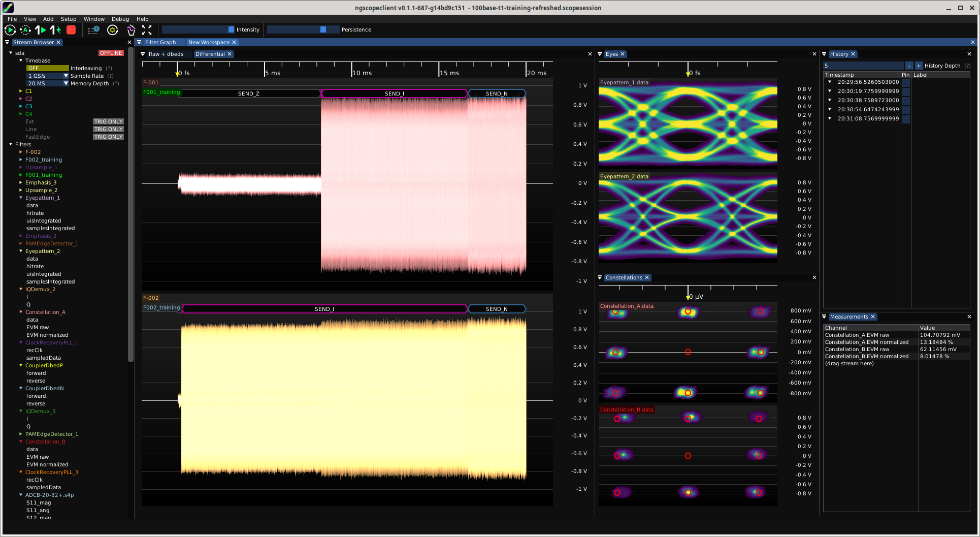This screenshot has width=980, height=537.
Task: Click the single trigger icon
Action: [41, 30]
